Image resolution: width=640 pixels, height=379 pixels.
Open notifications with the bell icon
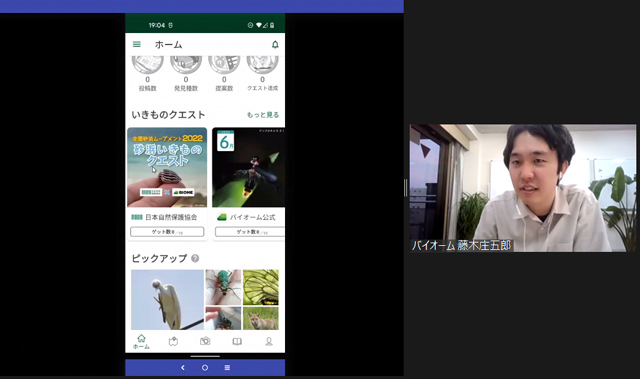(275, 44)
